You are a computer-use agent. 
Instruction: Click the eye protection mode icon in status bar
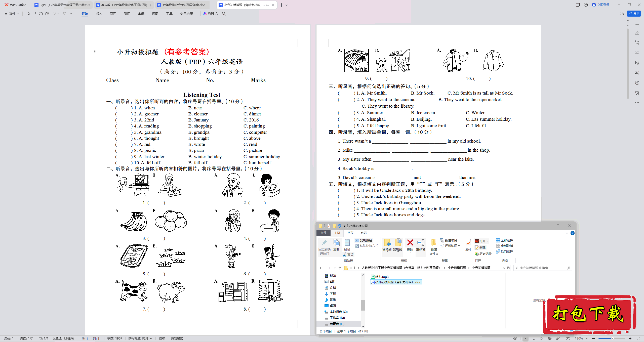pyautogui.click(x=515, y=338)
